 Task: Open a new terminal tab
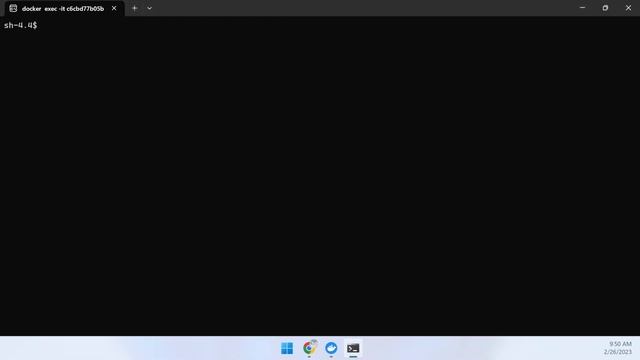coord(134,8)
